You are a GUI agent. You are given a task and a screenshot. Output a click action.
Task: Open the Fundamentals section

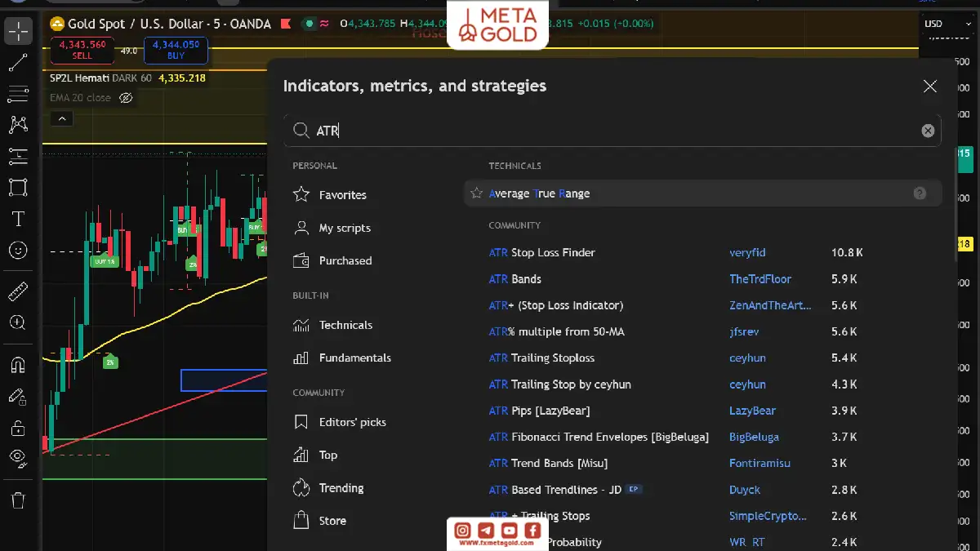pos(355,358)
